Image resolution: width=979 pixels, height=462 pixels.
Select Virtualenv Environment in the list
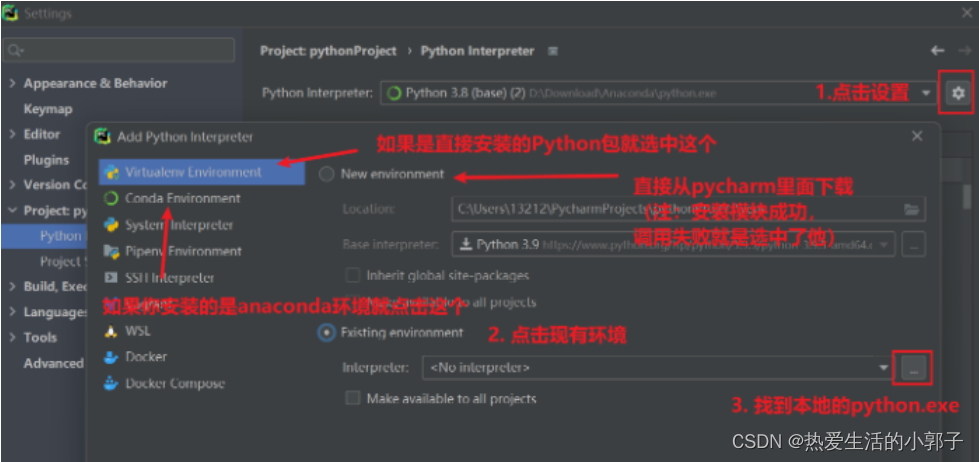202,172
